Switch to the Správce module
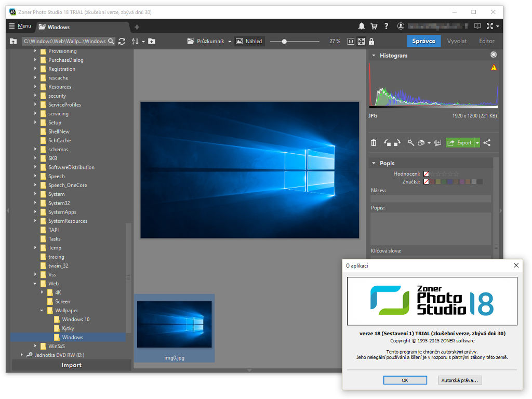 [x=424, y=41]
